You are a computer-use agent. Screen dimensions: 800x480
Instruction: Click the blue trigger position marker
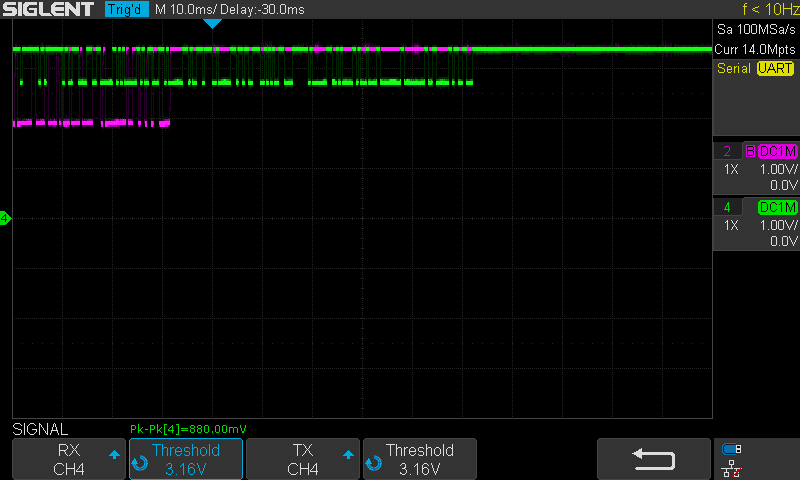pyautogui.click(x=211, y=24)
